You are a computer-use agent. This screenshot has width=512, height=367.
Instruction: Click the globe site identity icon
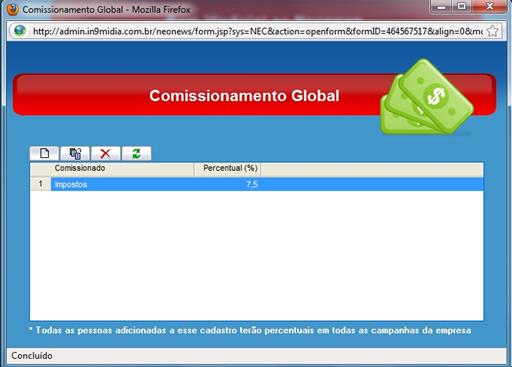click(20, 31)
